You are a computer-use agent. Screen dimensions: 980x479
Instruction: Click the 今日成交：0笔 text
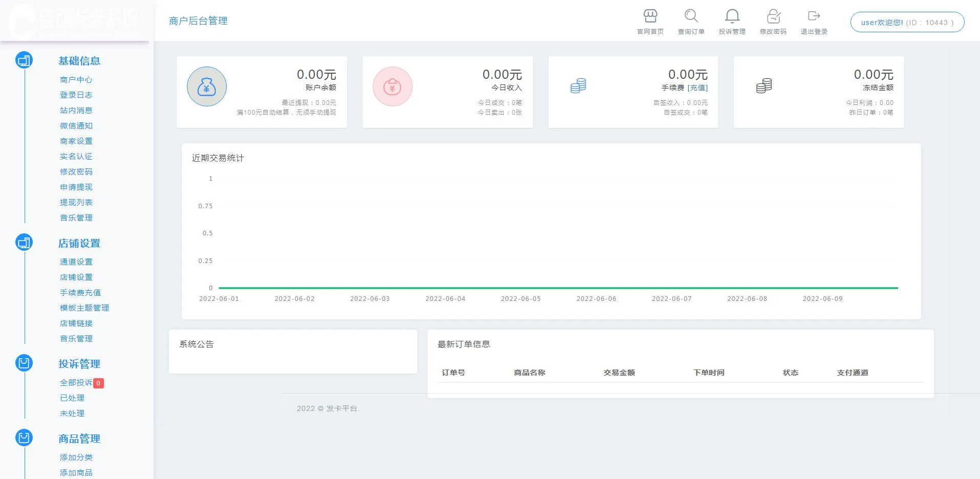tap(500, 103)
